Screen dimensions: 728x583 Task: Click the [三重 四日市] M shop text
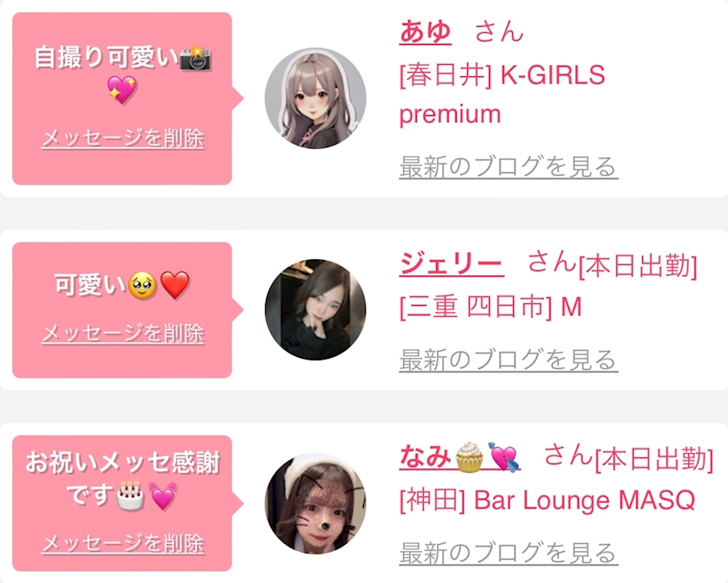(x=491, y=307)
